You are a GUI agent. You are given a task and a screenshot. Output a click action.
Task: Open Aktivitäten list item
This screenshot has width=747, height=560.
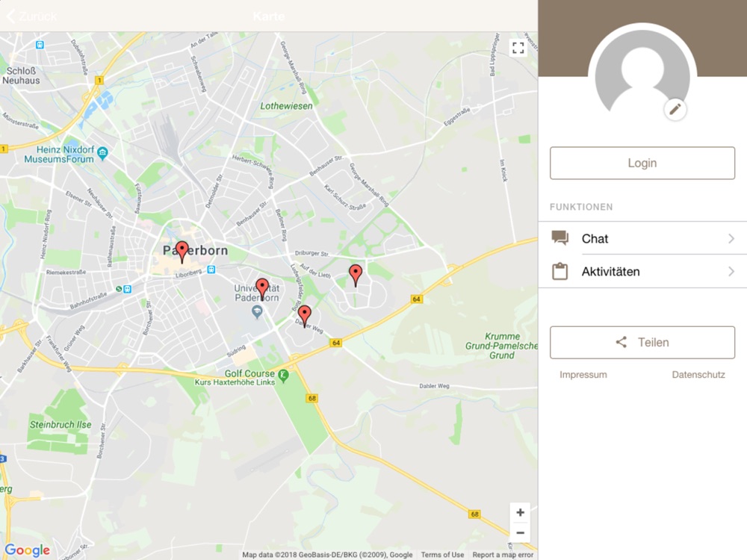[x=642, y=272]
